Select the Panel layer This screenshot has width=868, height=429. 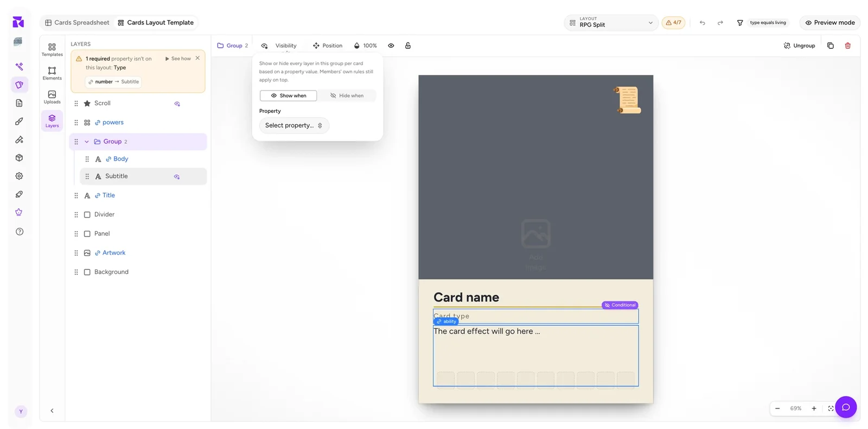tap(139, 234)
